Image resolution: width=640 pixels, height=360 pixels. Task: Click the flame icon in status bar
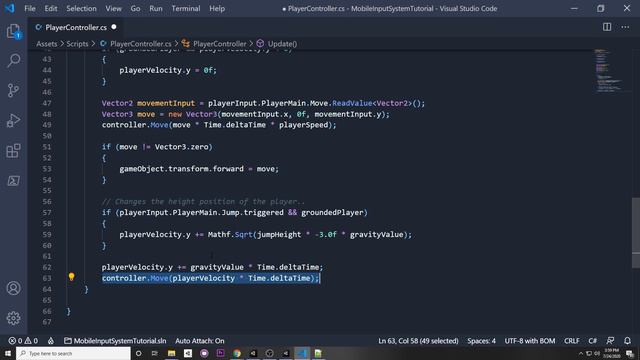tap(51, 341)
